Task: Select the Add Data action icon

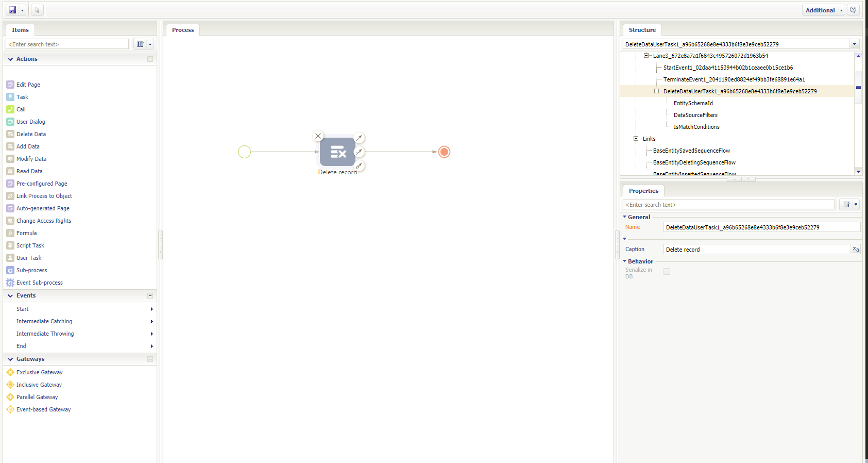Action: click(x=10, y=146)
